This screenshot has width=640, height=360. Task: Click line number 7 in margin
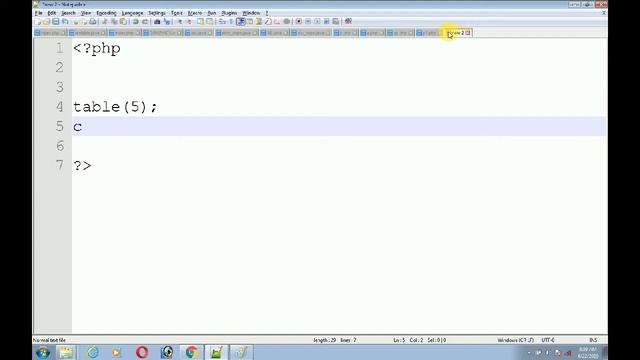click(x=60, y=165)
